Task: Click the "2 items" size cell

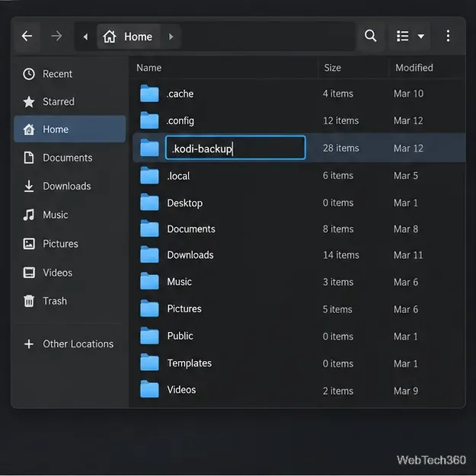Action: point(338,391)
